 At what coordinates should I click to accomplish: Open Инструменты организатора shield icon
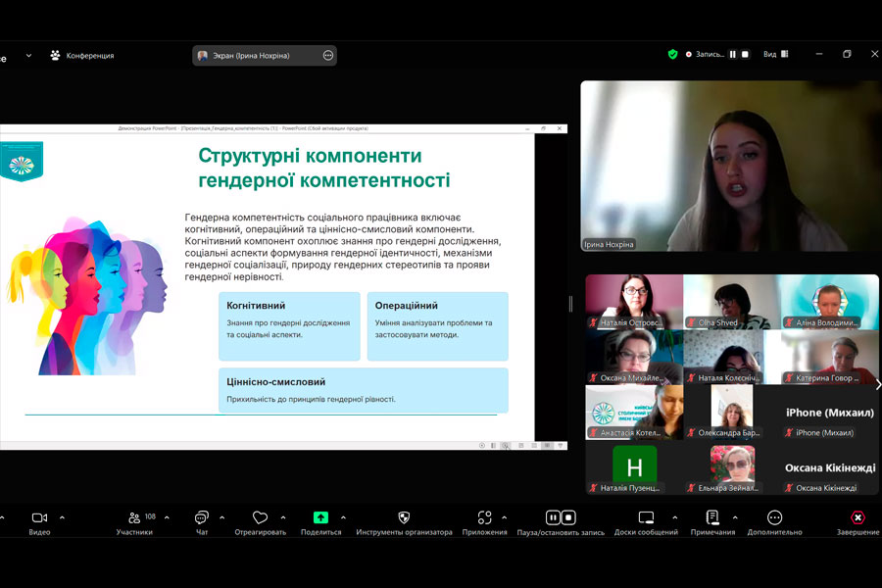click(404, 517)
